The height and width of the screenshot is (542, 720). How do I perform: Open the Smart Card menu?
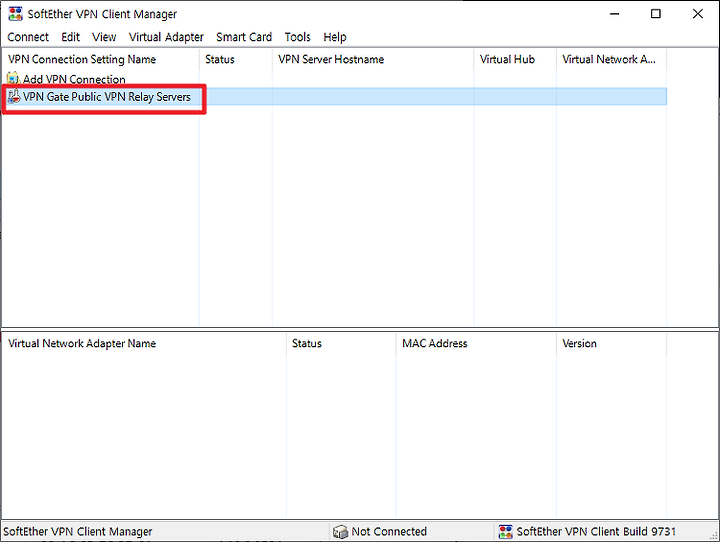point(244,37)
